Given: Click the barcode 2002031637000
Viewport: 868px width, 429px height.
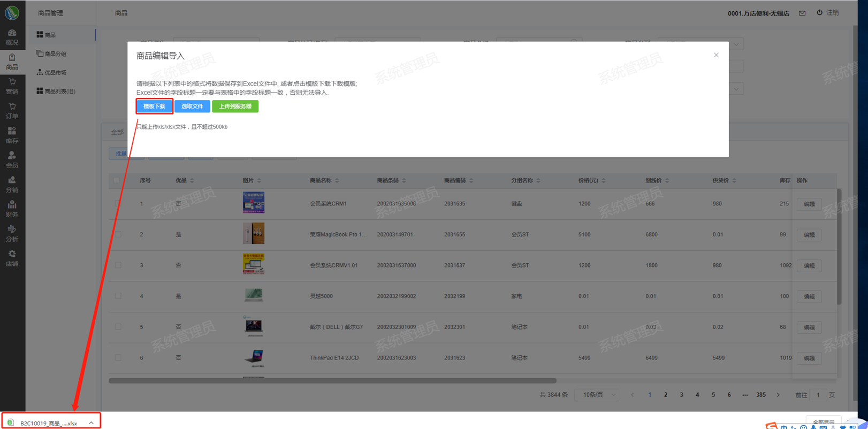Looking at the screenshot, I should 397,265.
